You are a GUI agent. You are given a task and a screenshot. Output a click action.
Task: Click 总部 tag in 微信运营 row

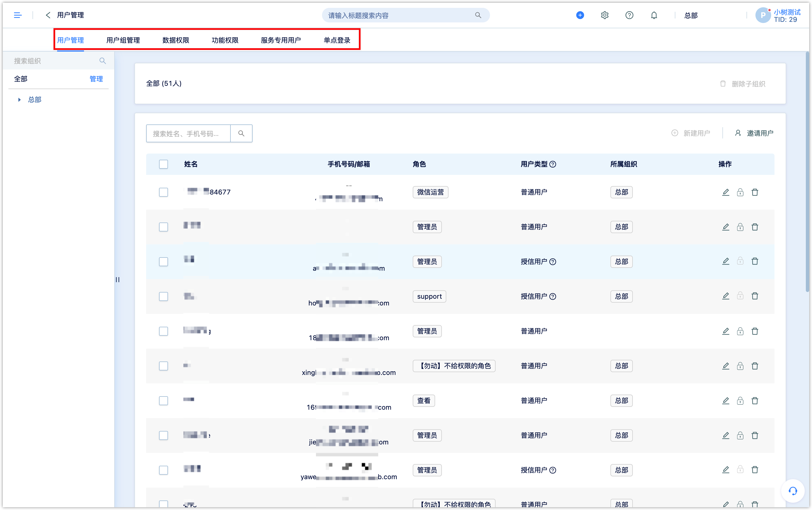(x=621, y=192)
